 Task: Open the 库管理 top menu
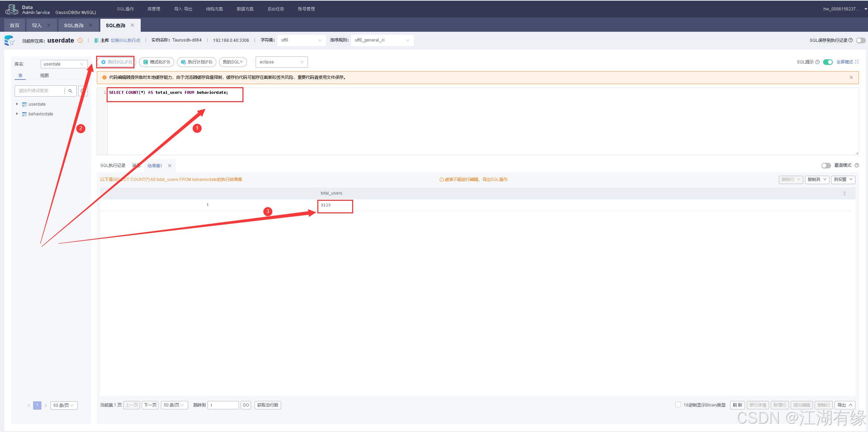[154, 9]
